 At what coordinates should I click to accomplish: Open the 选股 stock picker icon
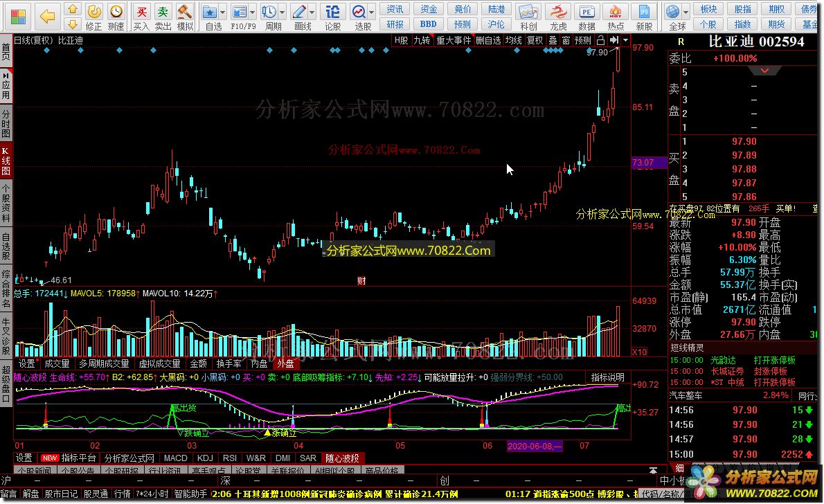359,17
